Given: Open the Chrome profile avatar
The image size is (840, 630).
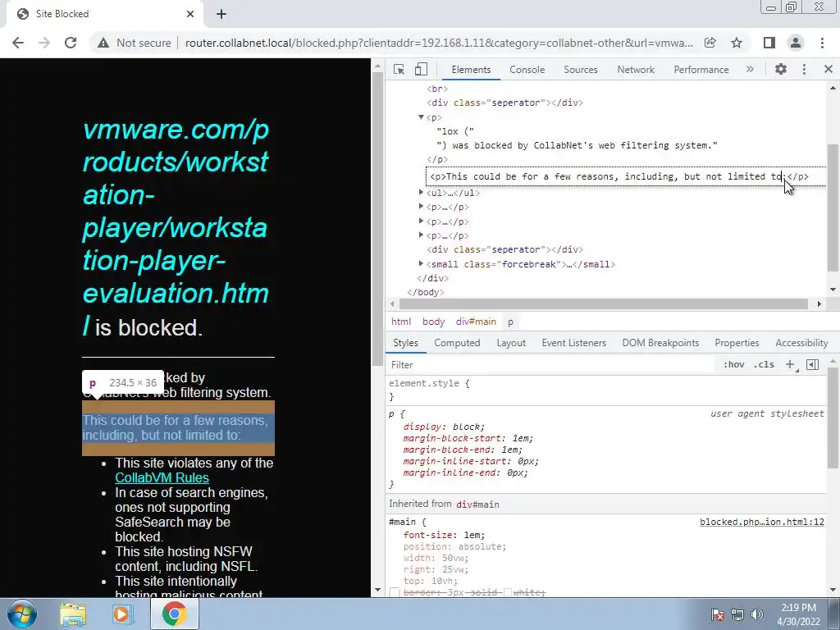Looking at the screenshot, I should (796, 43).
